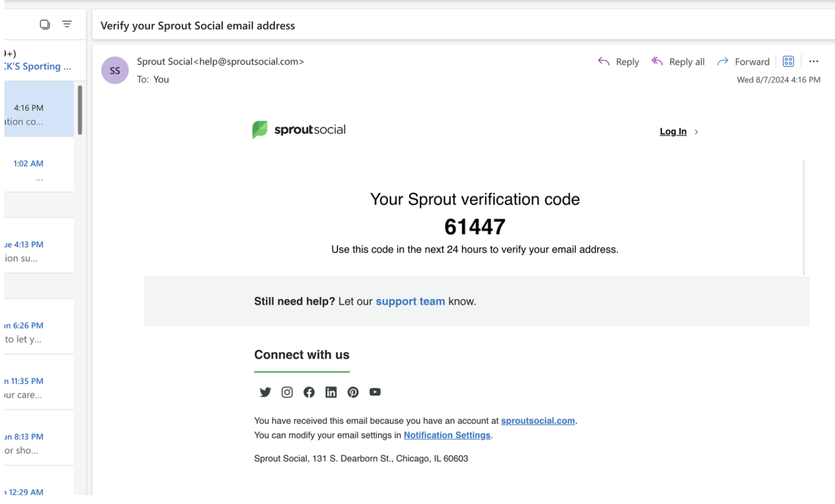The image size is (835, 504).
Task: Expand the Log In chevron arrow
Action: (x=696, y=131)
